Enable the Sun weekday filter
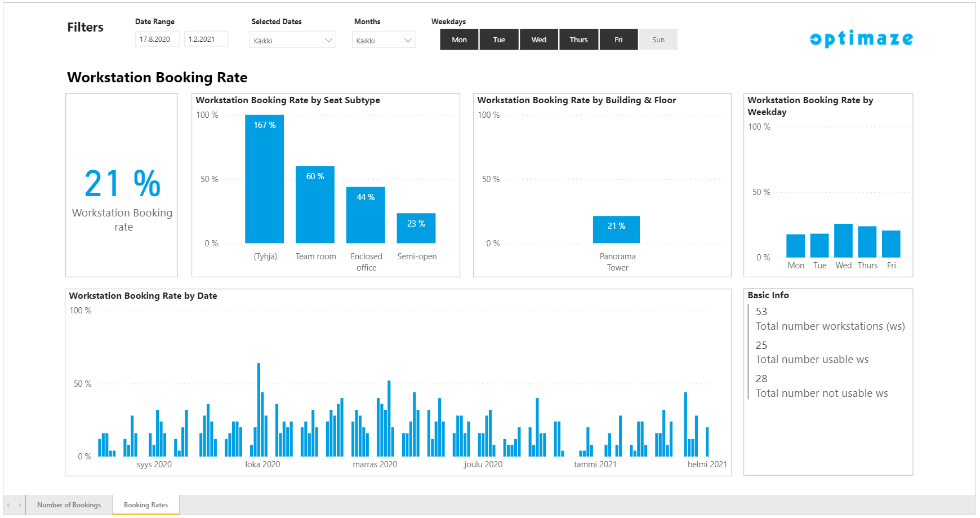 [658, 39]
